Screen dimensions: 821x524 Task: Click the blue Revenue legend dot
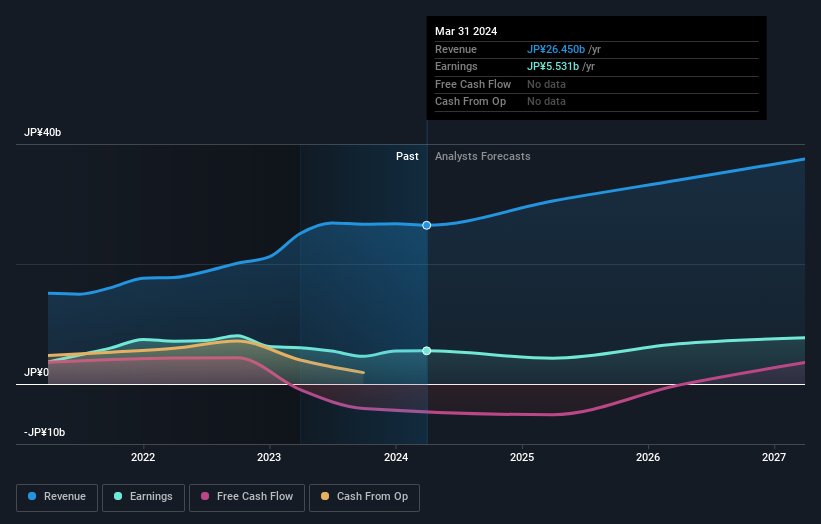(32, 496)
